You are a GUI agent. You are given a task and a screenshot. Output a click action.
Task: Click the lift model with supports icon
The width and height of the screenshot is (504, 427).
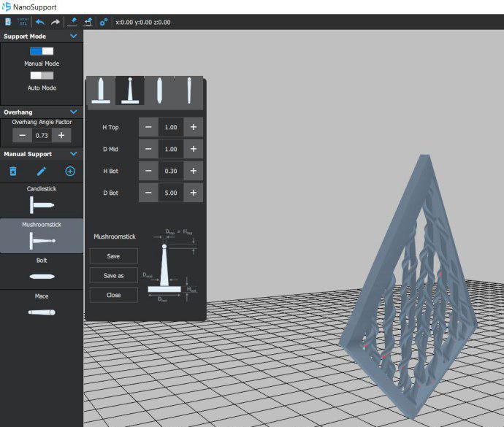coord(88,22)
